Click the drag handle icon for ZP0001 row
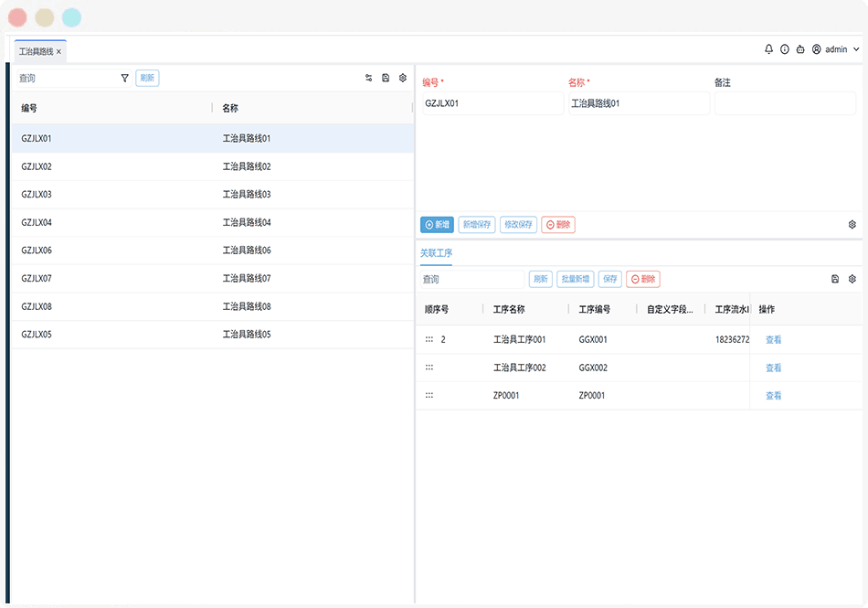The image size is (868, 608). (429, 395)
